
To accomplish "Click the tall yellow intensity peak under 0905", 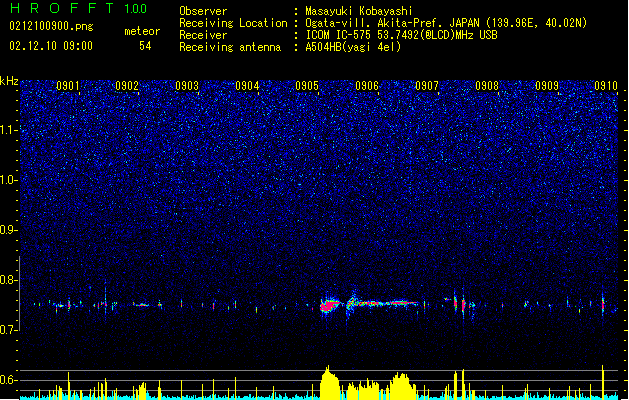I will pos(329,383).
